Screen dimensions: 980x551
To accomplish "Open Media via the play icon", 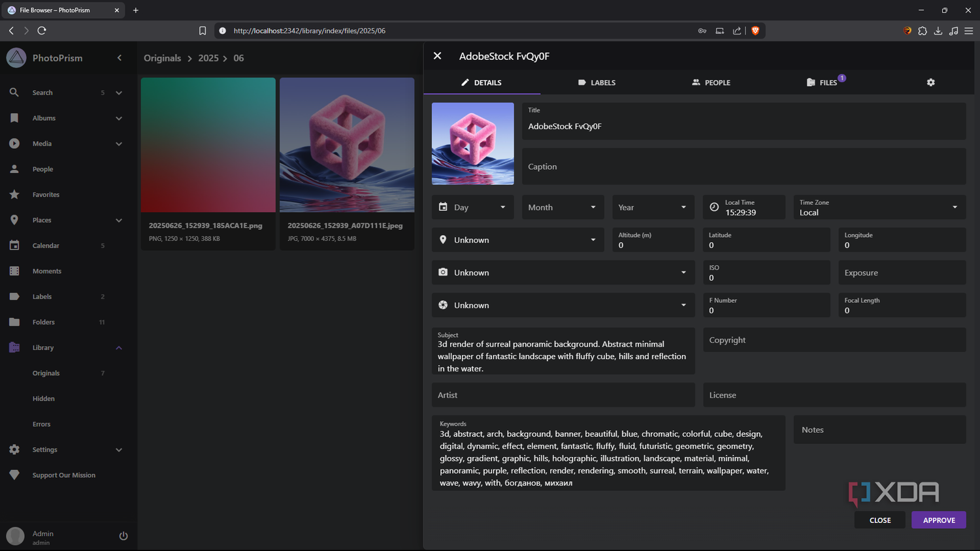I will coord(14,144).
